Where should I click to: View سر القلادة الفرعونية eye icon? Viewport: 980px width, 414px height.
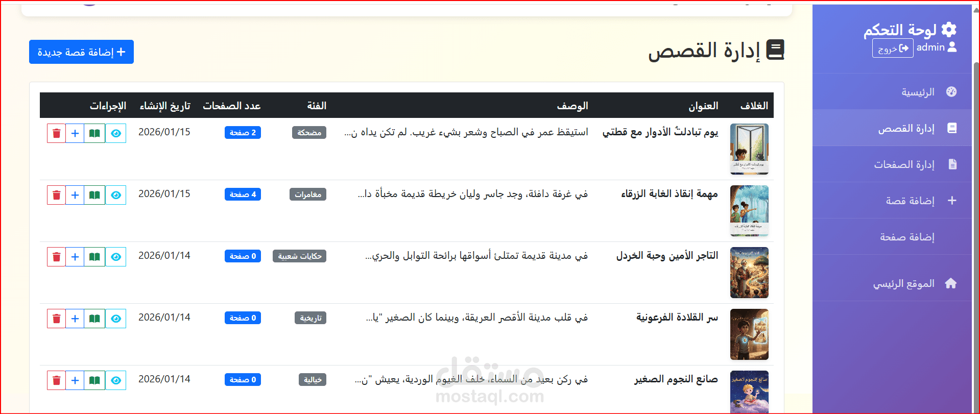pos(116,319)
